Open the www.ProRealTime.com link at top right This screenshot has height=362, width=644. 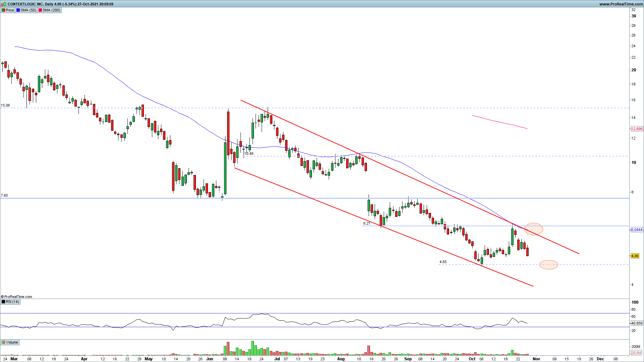[x=621, y=4]
